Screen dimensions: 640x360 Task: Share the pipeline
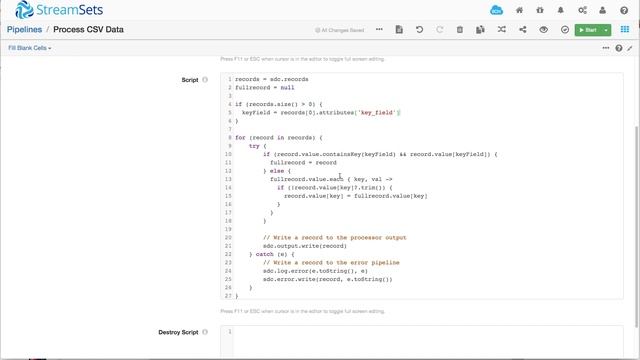pyautogui.click(x=522, y=29)
